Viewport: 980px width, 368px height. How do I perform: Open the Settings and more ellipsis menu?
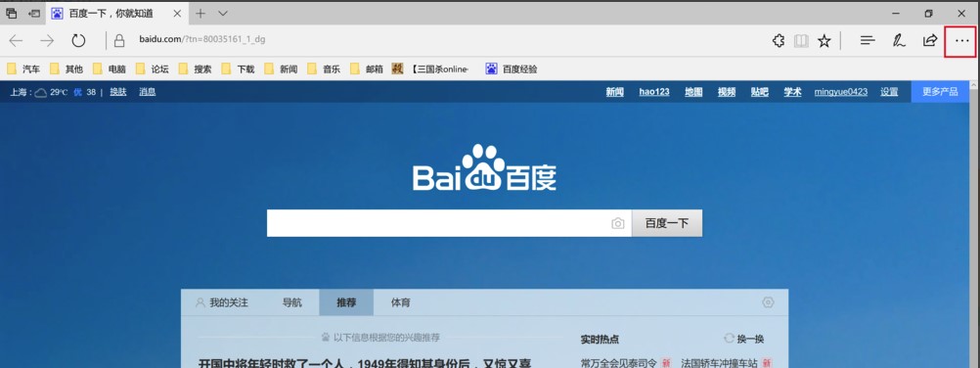coord(961,41)
